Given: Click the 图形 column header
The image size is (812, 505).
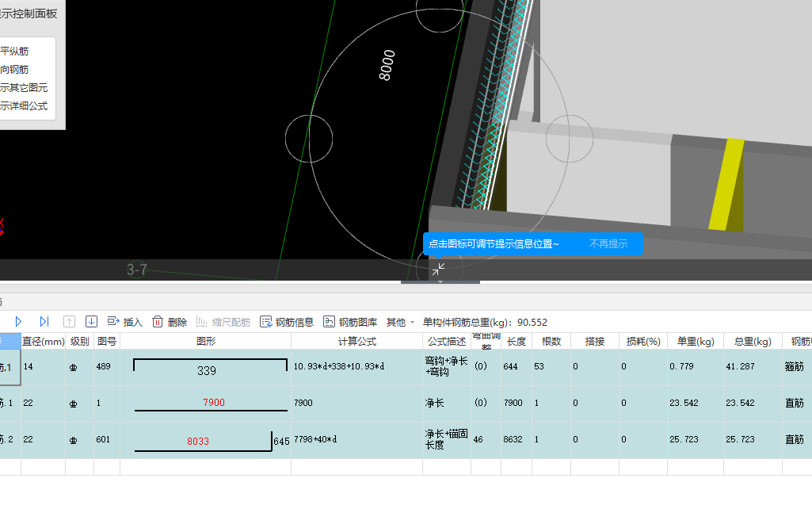Looking at the screenshot, I should pos(206,341).
